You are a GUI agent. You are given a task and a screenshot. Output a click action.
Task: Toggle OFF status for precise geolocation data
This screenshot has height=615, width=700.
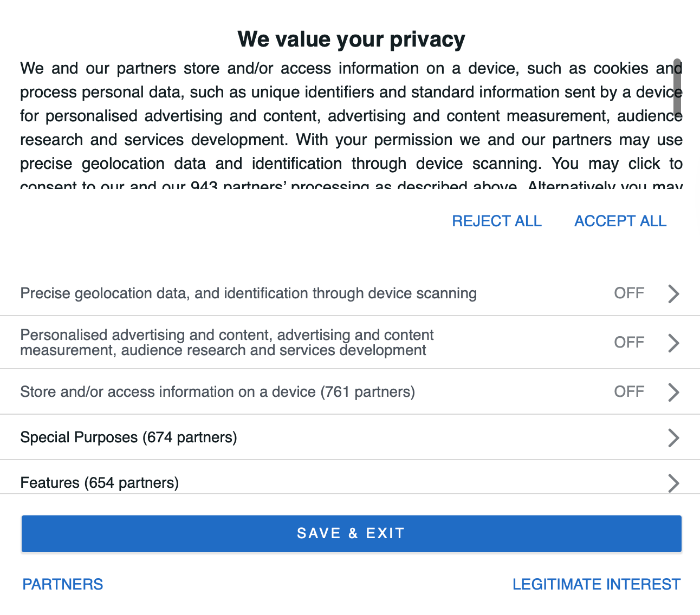629,293
